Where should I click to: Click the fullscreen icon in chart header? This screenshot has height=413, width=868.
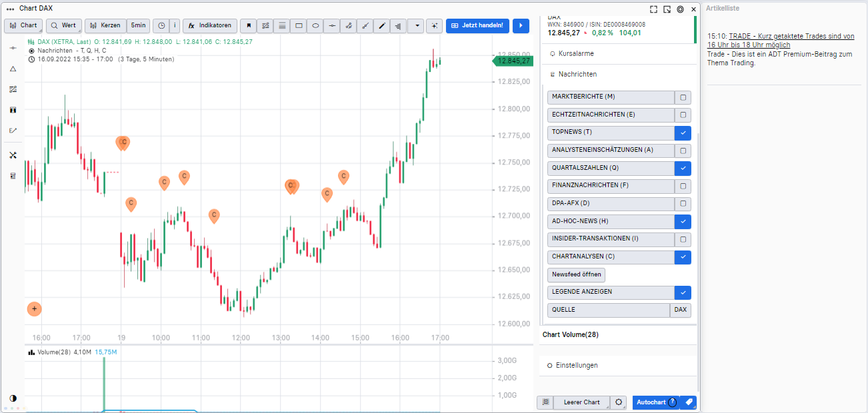click(654, 9)
